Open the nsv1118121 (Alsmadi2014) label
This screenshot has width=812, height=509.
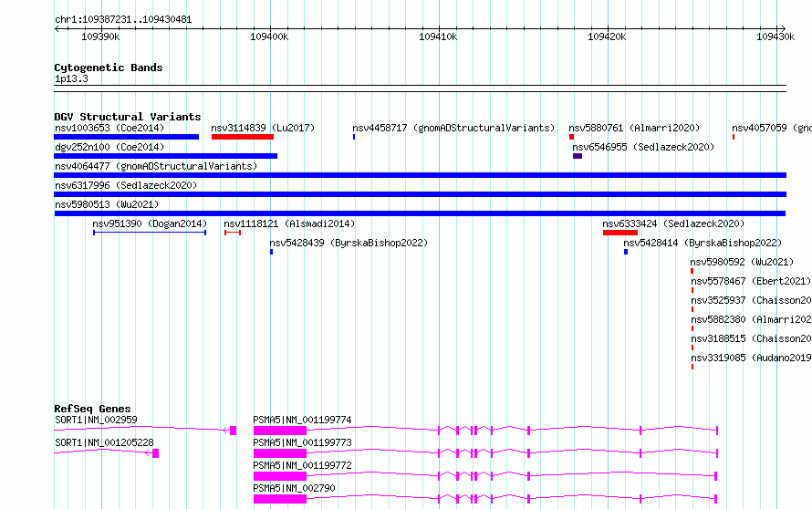pyautogui.click(x=289, y=223)
